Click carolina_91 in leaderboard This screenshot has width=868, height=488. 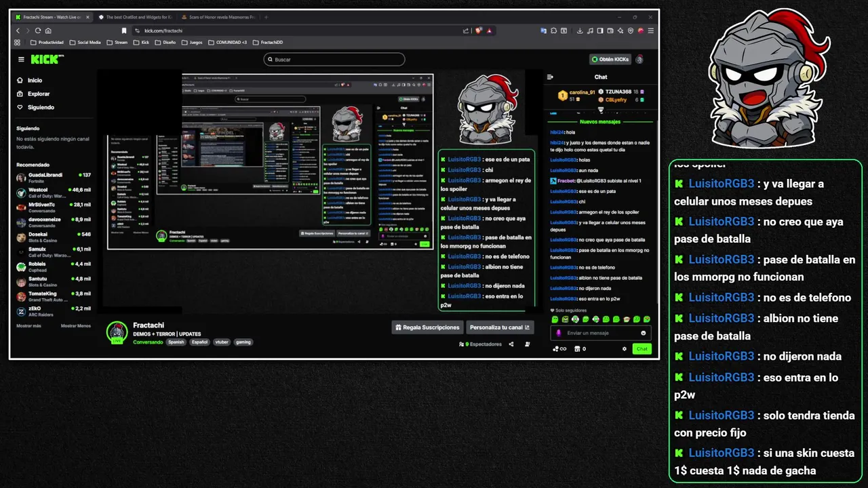582,92
